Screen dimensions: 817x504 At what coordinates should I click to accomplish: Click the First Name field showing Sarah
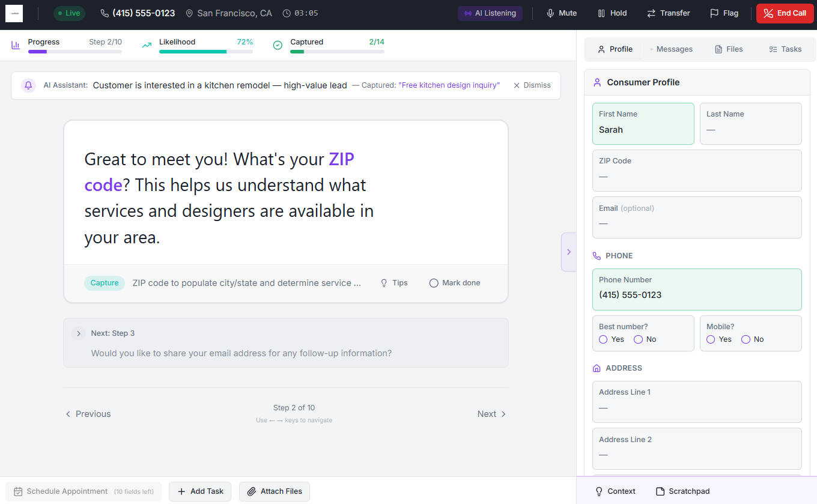[x=643, y=124]
